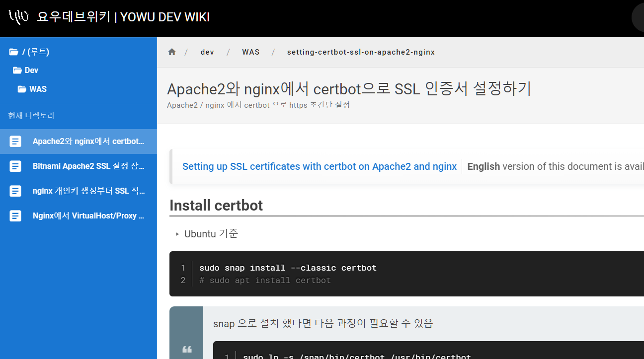This screenshot has width=644, height=359.
Task: Click the Install certbot heading
Action: click(x=216, y=205)
